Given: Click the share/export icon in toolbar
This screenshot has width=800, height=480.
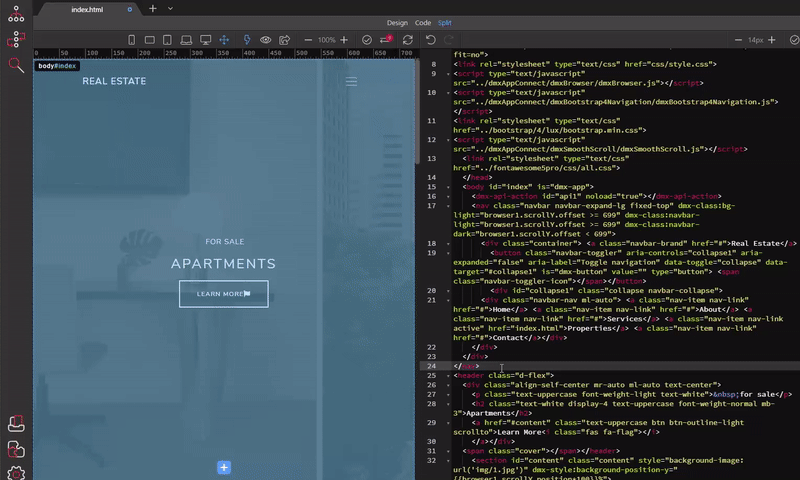Looking at the screenshot, I should click(x=285, y=40).
